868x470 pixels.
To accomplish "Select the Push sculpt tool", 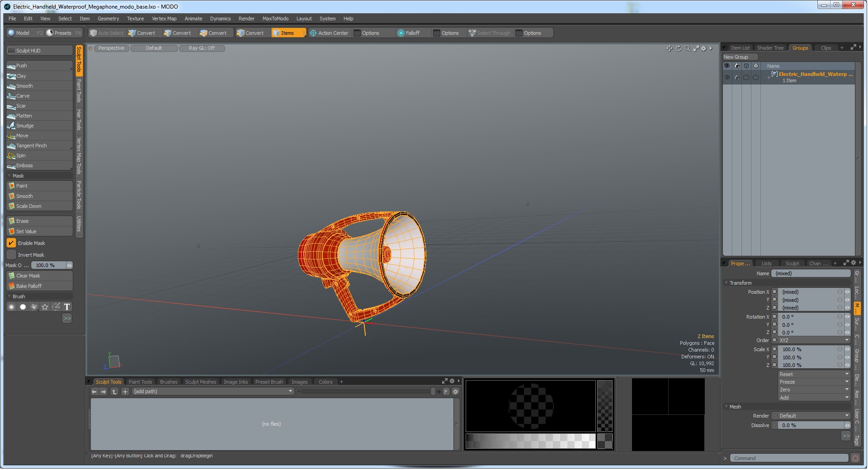I will 39,66.
